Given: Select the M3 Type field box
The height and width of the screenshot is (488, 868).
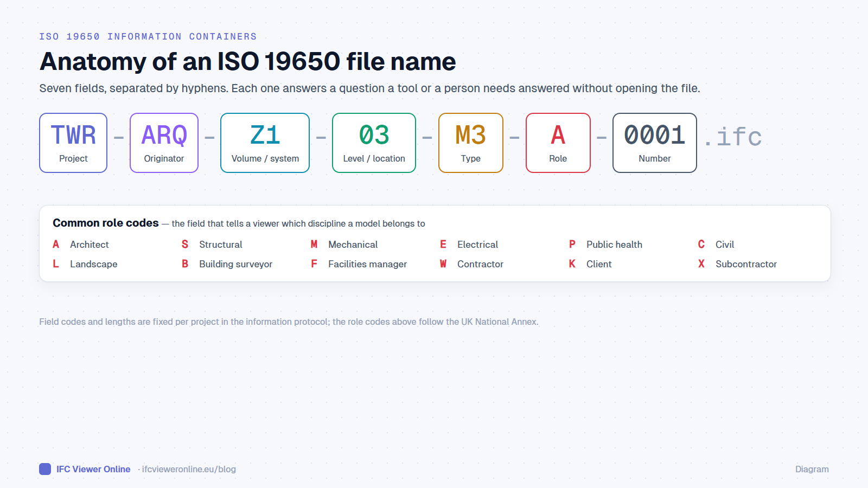Looking at the screenshot, I should (x=471, y=143).
